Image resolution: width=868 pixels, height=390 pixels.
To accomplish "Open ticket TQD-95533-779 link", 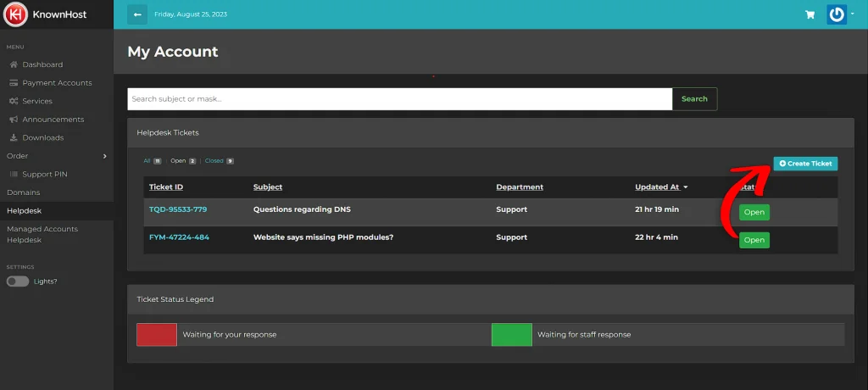I will pyautogui.click(x=178, y=209).
